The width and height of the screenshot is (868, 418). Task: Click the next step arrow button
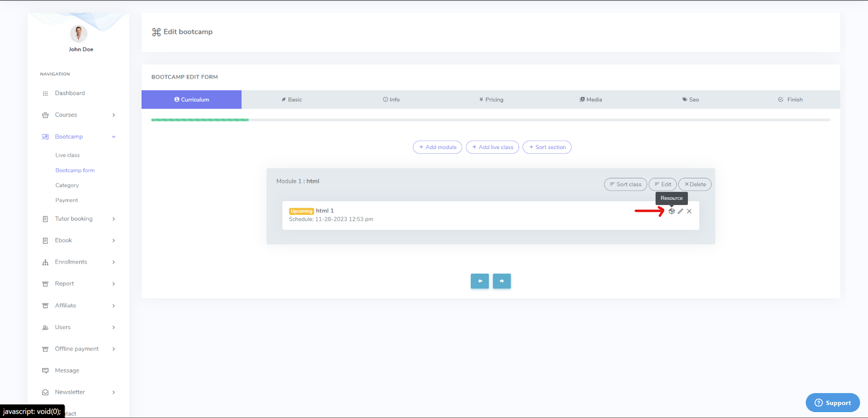tap(502, 281)
